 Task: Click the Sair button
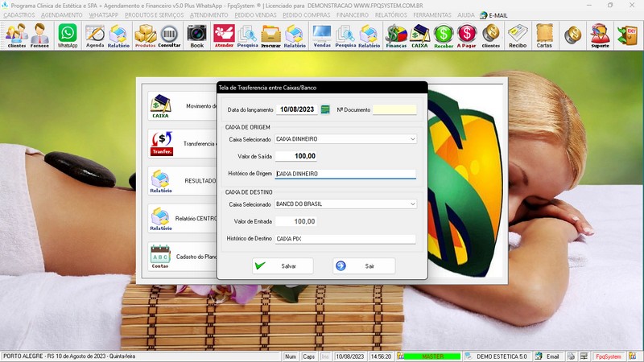click(x=364, y=266)
